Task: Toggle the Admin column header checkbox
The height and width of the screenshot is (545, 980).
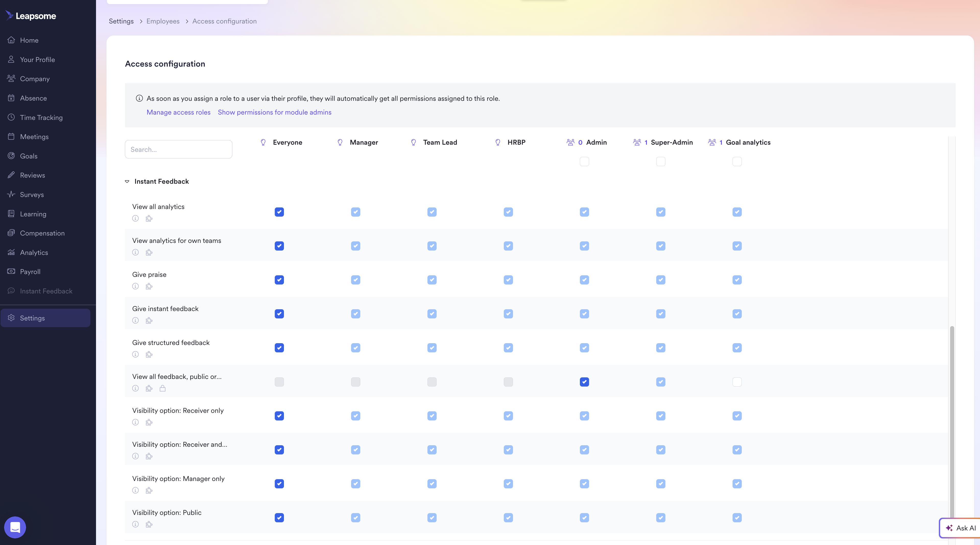Action: (x=584, y=162)
